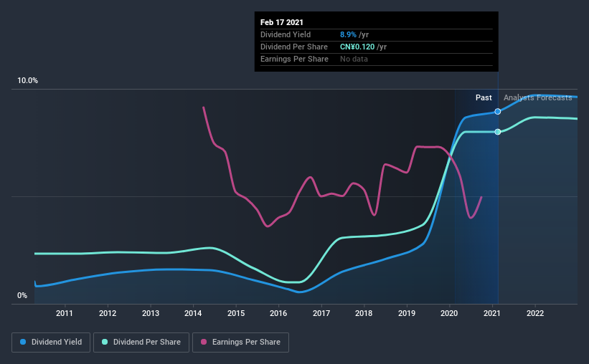The height and width of the screenshot is (364, 589).
Task: Select the 2022 x-axis label
Action: (535, 313)
